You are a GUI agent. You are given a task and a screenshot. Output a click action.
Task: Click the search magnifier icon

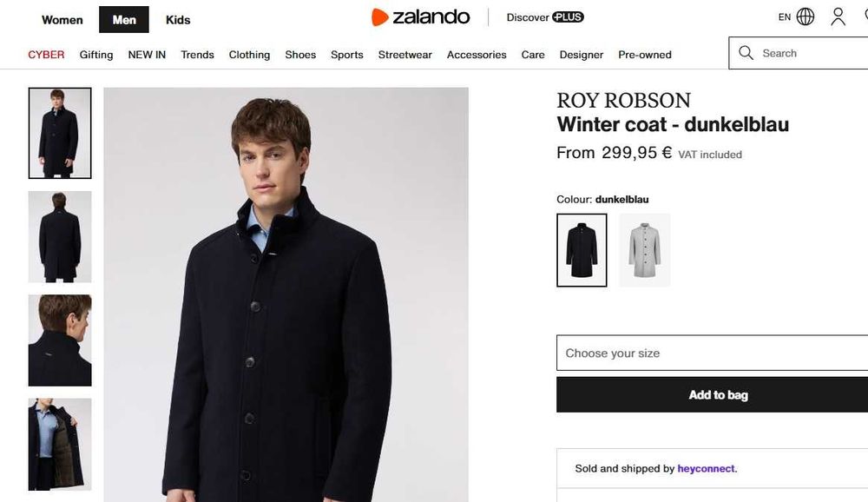click(x=746, y=53)
